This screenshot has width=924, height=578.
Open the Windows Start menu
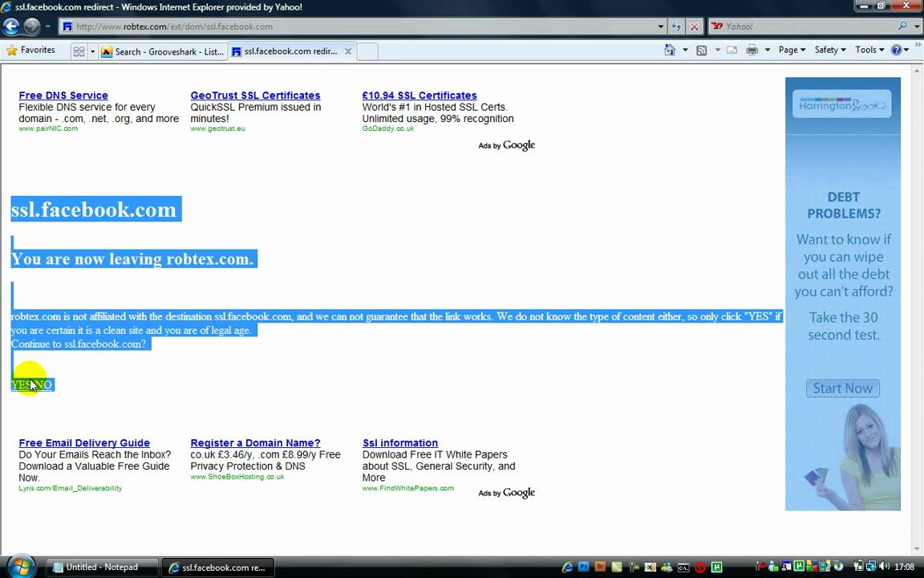click(21, 567)
